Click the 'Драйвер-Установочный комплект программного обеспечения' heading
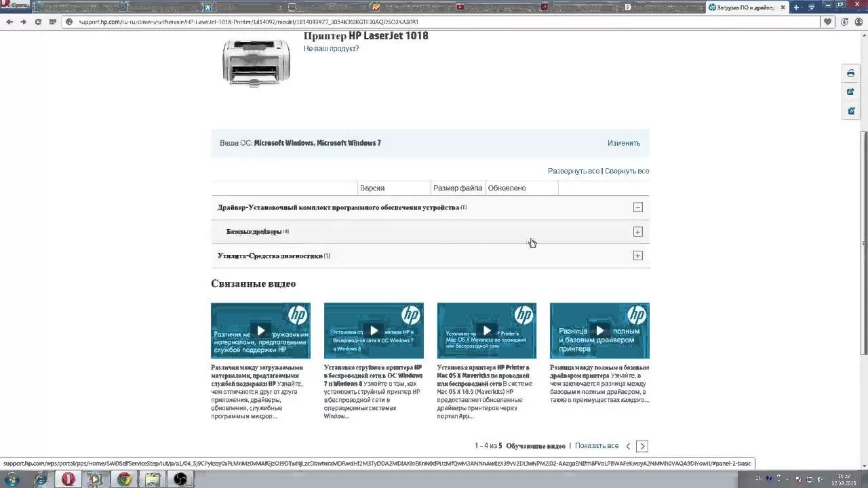This screenshot has height=488, width=868. click(338, 207)
